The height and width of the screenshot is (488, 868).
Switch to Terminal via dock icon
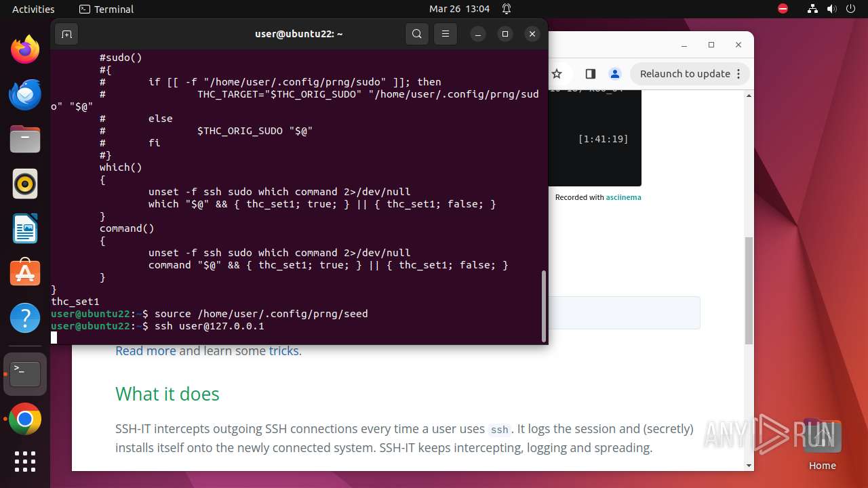click(x=25, y=374)
